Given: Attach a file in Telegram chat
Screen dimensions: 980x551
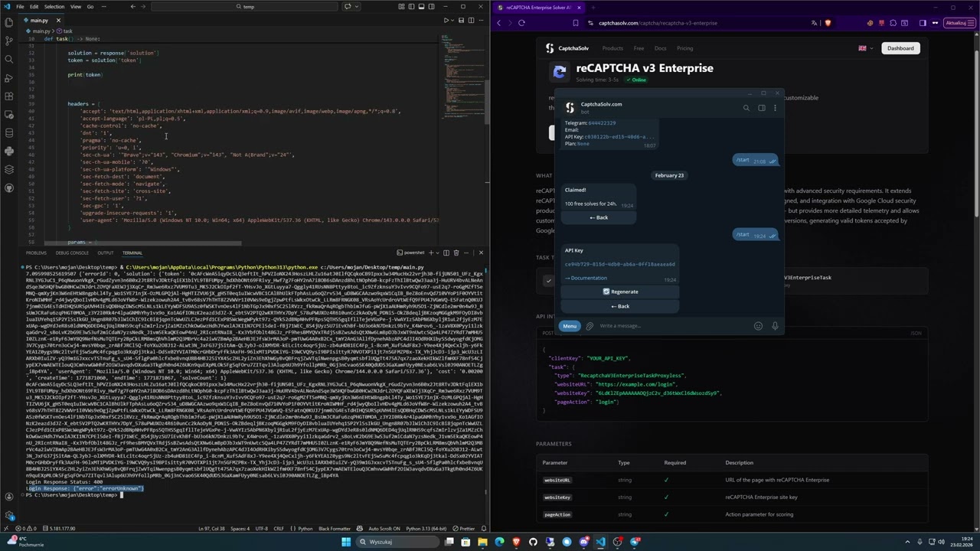Looking at the screenshot, I should tap(590, 326).
